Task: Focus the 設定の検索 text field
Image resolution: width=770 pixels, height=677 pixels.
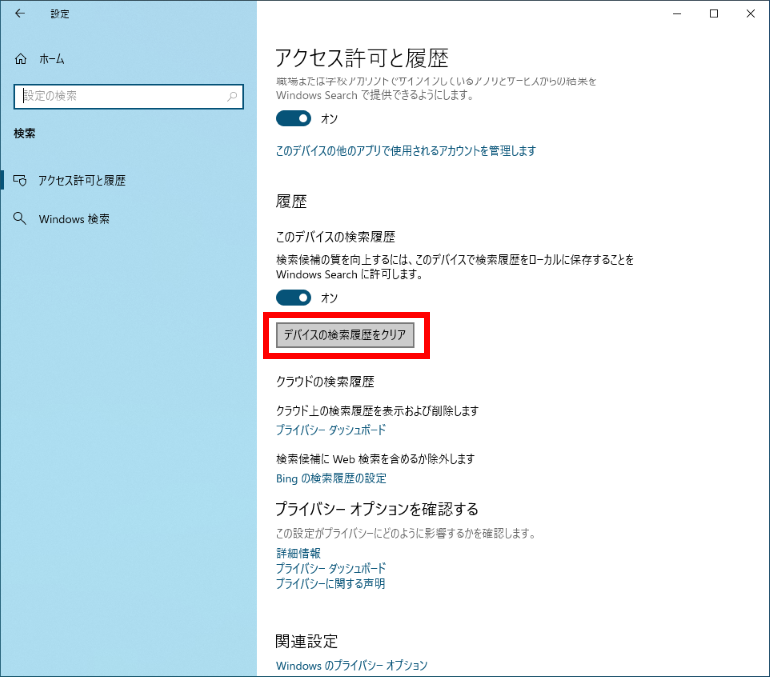Action: (120, 96)
